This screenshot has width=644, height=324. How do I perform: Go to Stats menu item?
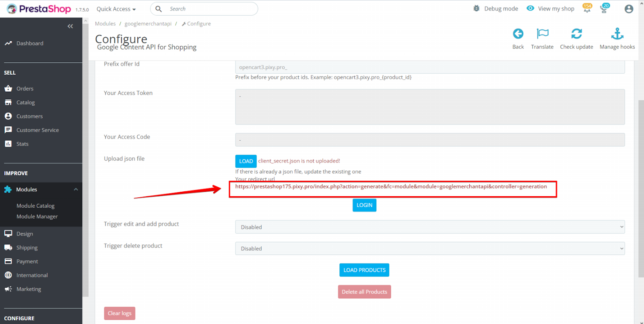23,144
